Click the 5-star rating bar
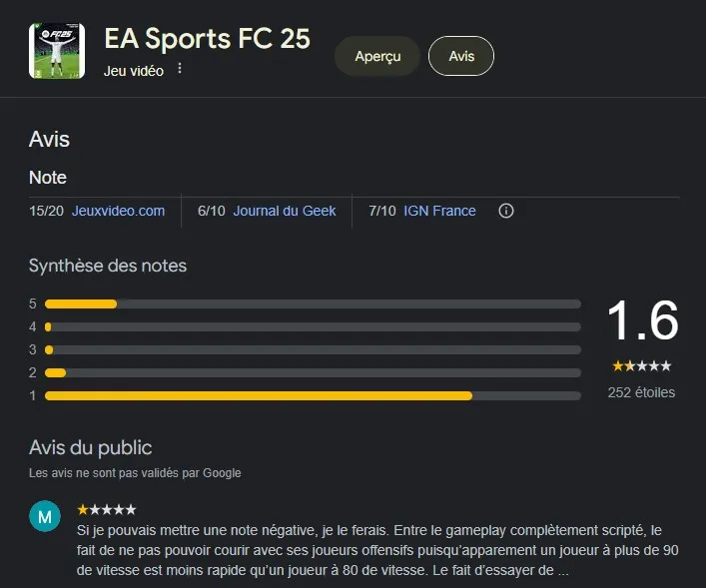706x588 pixels. pyautogui.click(x=313, y=303)
